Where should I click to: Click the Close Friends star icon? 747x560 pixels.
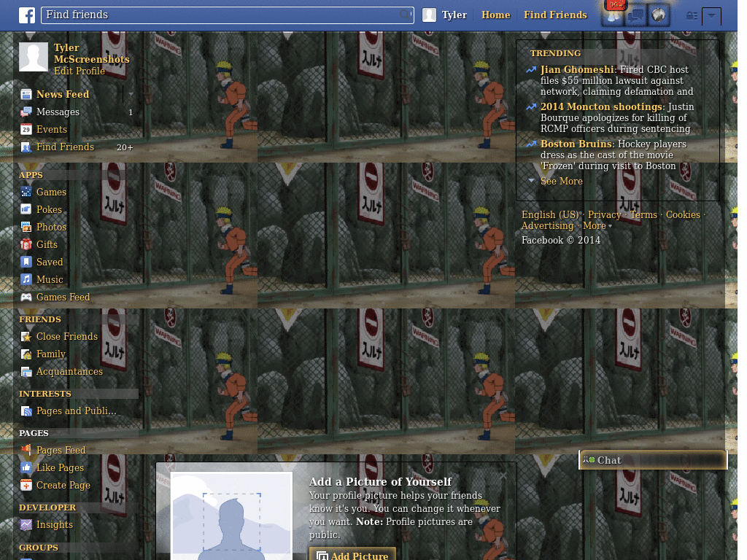click(26, 337)
